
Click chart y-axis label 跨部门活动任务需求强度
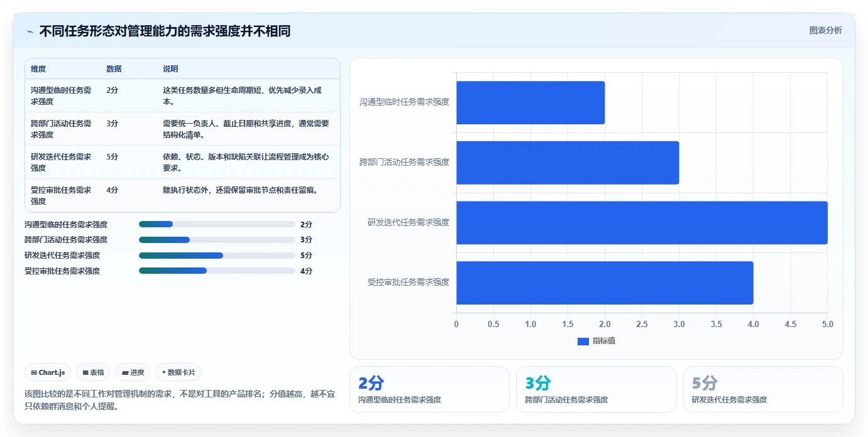tap(404, 162)
